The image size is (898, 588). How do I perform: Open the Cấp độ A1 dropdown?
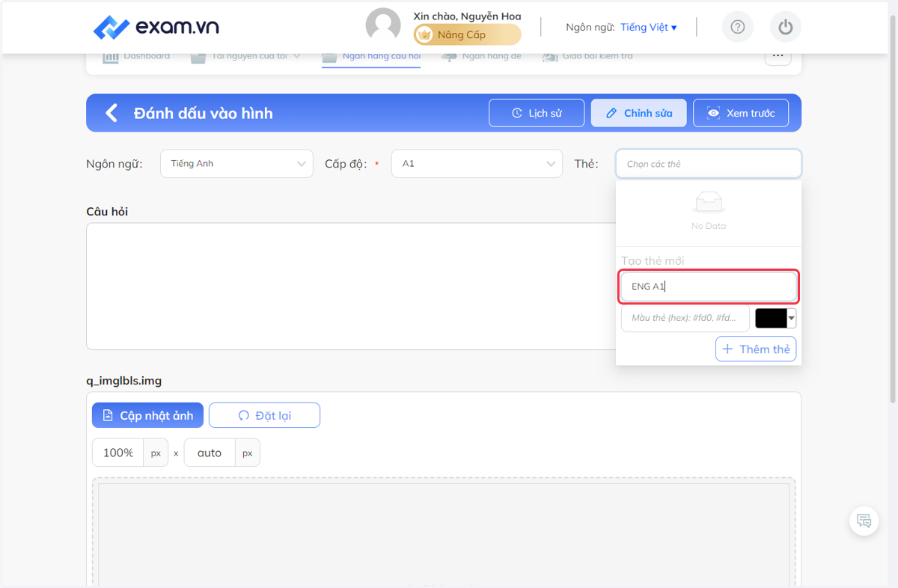pos(477,164)
